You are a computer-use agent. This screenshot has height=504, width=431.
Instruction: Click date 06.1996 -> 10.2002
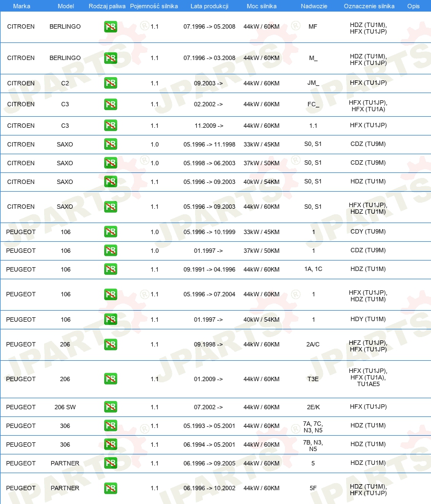[209, 488]
